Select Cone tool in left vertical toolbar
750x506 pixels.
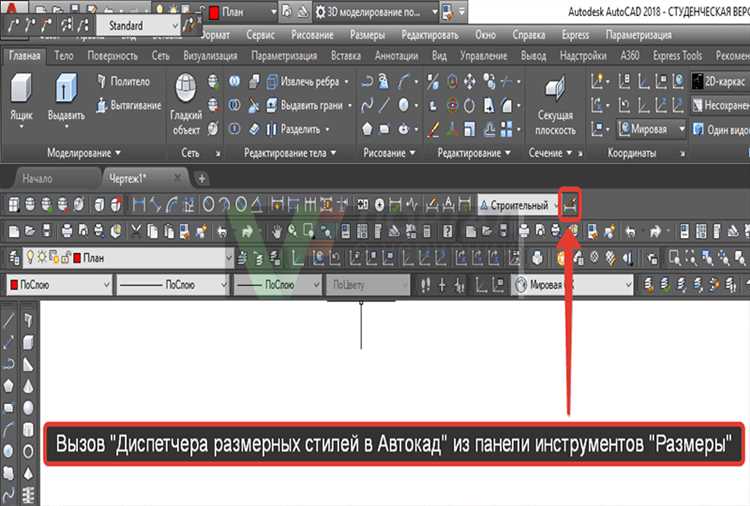point(28,385)
